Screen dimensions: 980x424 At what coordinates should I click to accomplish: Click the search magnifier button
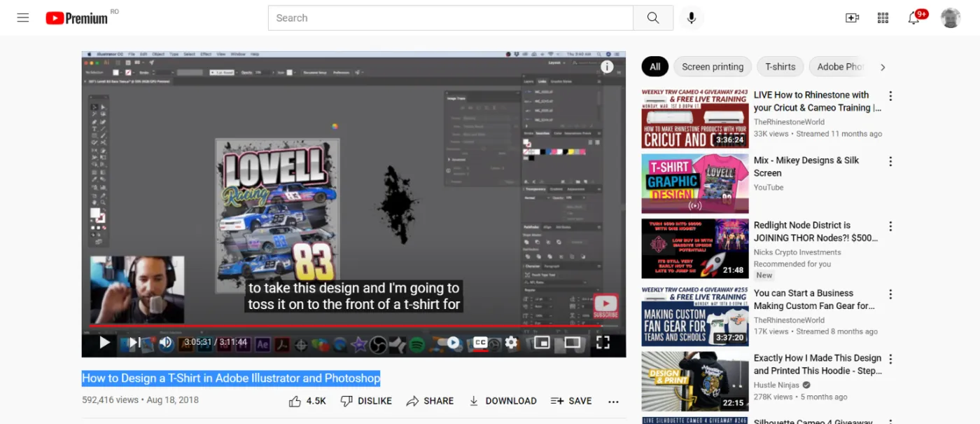point(653,18)
